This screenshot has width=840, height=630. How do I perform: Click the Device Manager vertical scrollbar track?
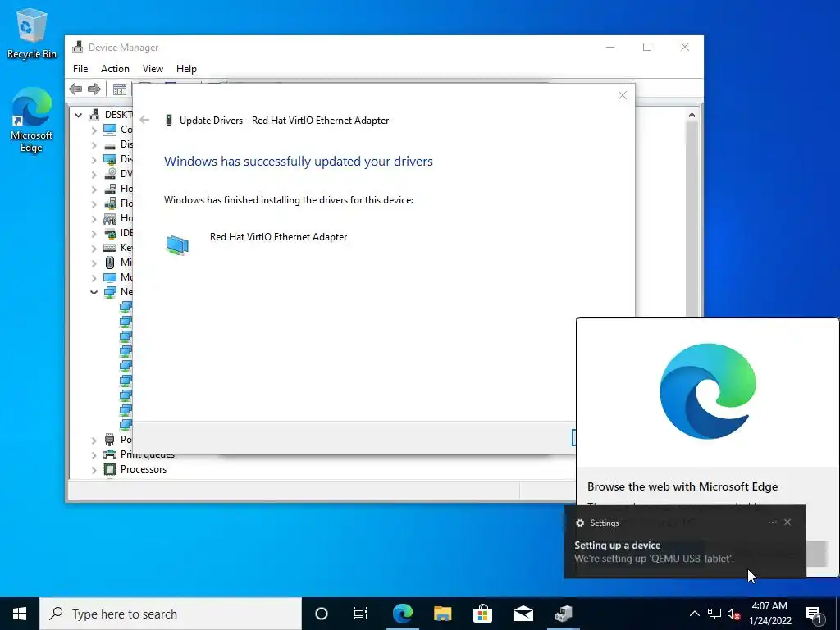coord(692,220)
